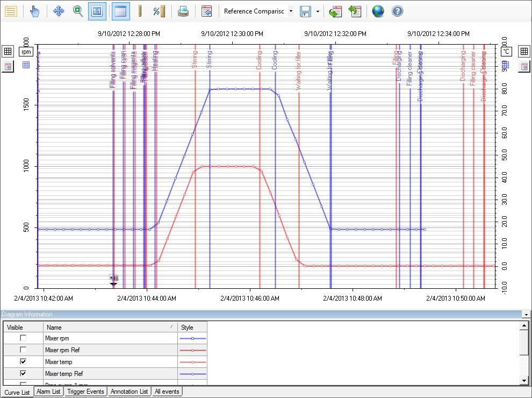The image size is (532, 398).
Task: Click the Mixer rpm style line swatch
Action: [x=192, y=339]
